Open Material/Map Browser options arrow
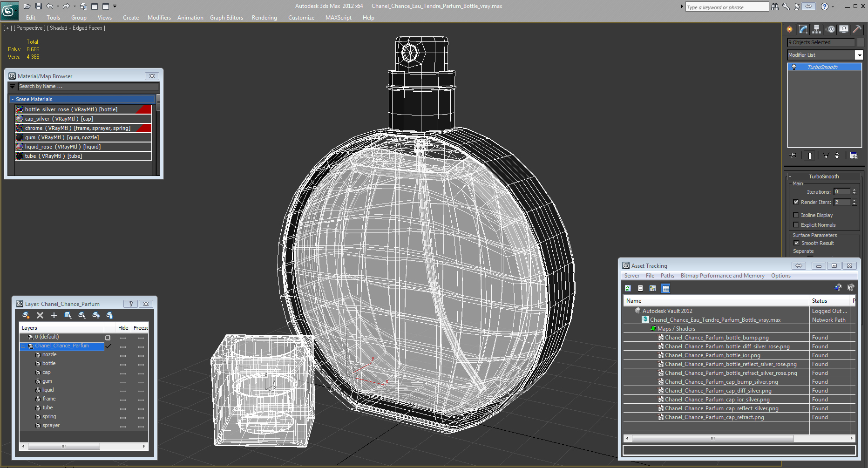The width and height of the screenshot is (868, 468). point(13,87)
